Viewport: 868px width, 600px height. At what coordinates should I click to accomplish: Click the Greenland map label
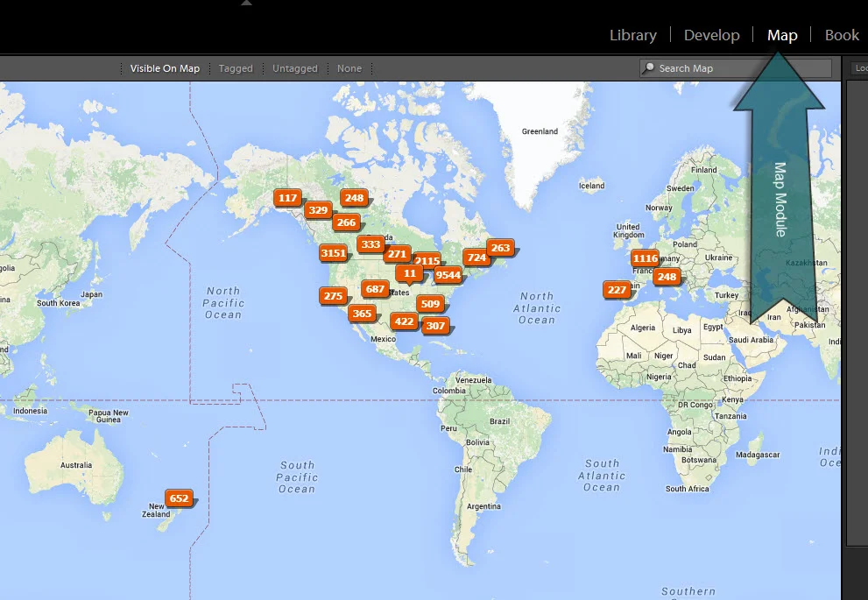(x=540, y=131)
